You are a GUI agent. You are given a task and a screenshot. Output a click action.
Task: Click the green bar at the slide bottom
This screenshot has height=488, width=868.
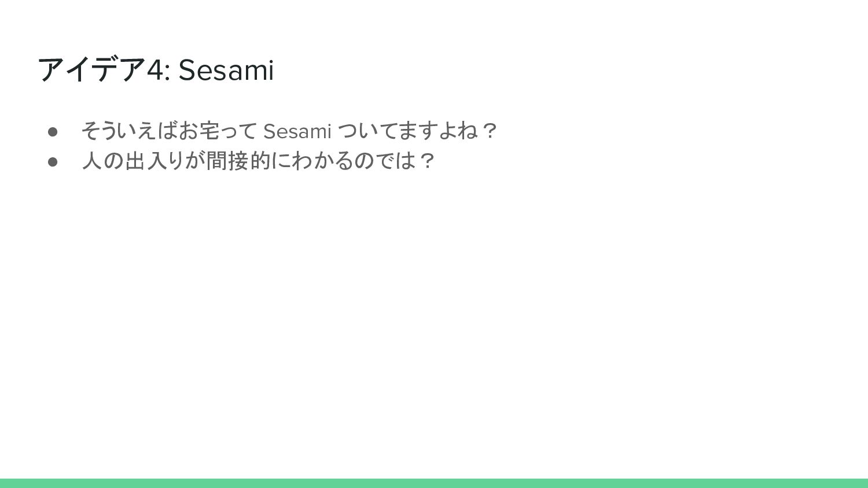(x=434, y=483)
